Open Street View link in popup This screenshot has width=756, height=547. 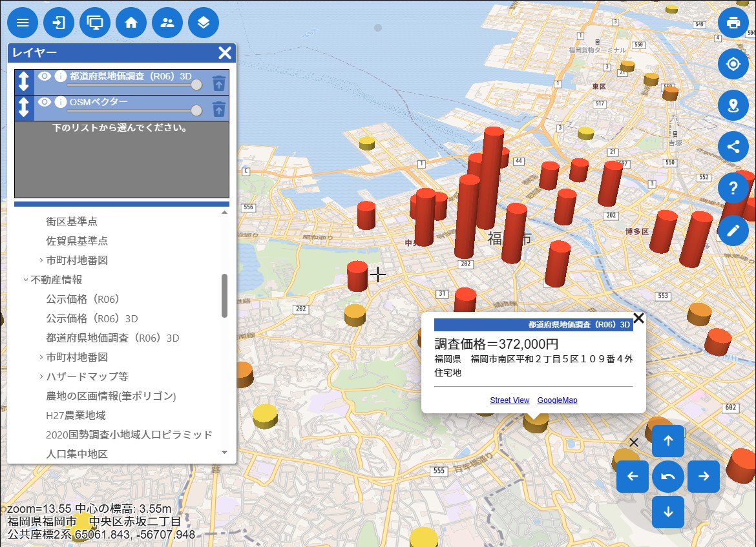[509, 400]
